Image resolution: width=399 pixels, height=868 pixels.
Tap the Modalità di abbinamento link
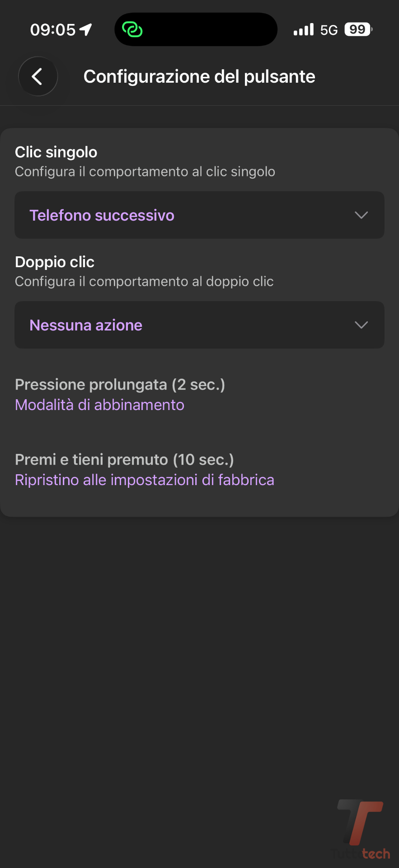coord(99,405)
